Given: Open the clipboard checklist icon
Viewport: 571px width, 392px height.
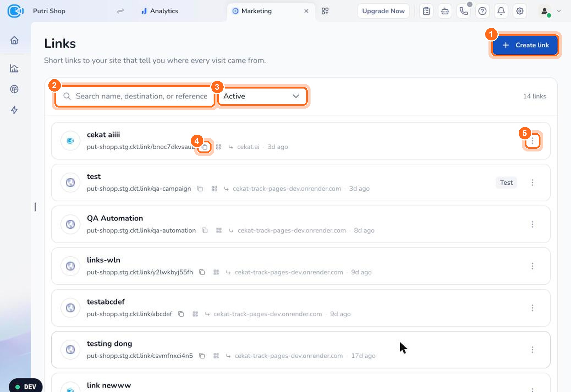Looking at the screenshot, I should [x=426, y=11].
